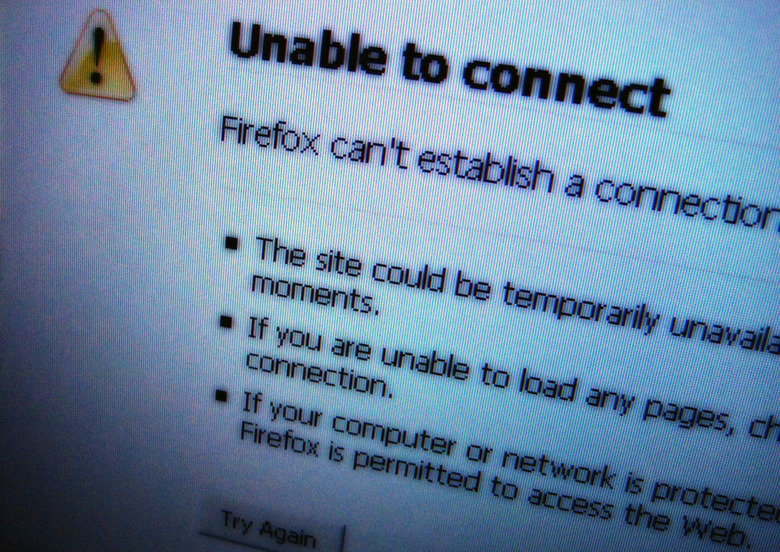Click the word "establish" in the subtitle line

click(485, 169)
